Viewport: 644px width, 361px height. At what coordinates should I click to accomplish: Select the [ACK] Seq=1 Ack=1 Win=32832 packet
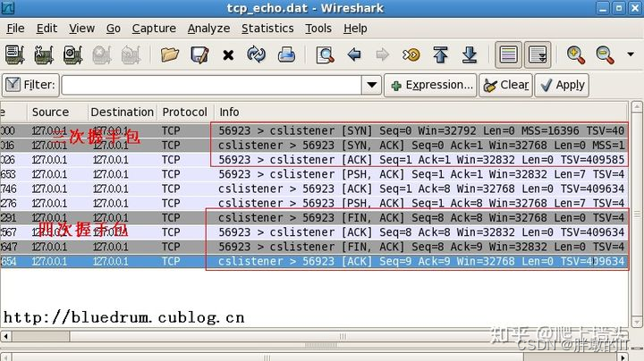(314, 160)
